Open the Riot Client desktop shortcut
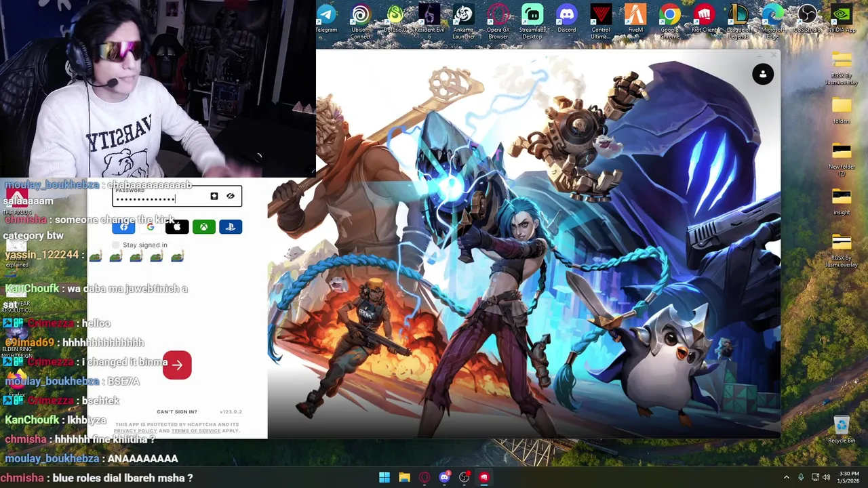The height and width of the screenshot is (488, 868). click(x=704, y=19)
